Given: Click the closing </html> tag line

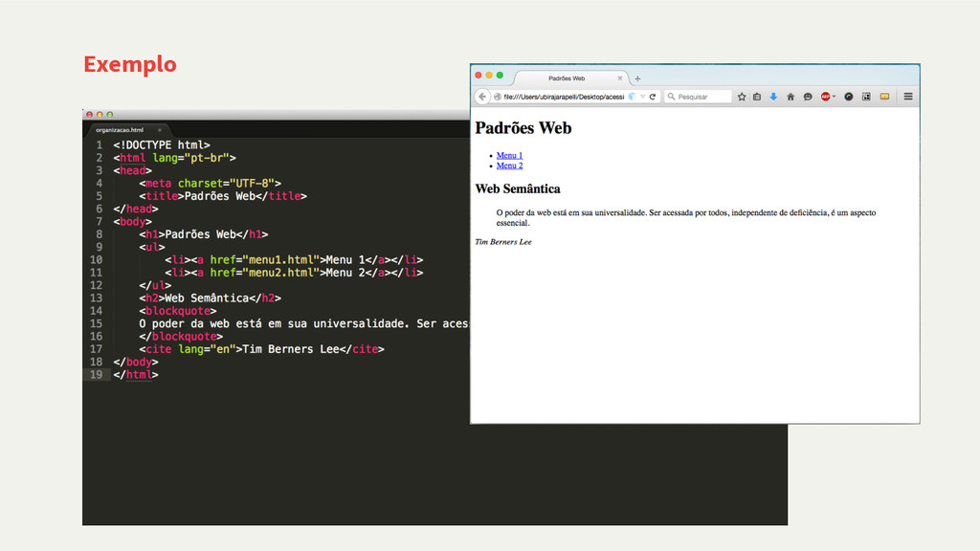Looking at the screenshot, I should (x=136, y=375).
